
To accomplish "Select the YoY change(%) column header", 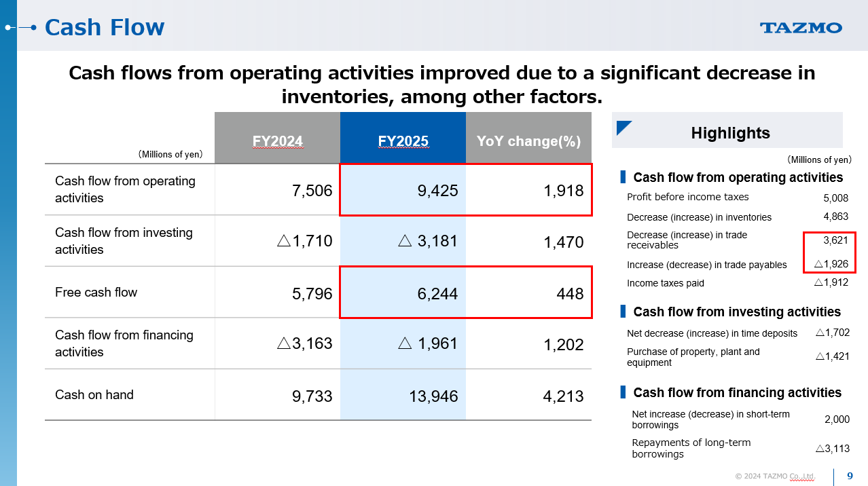I will click(528, 141).
